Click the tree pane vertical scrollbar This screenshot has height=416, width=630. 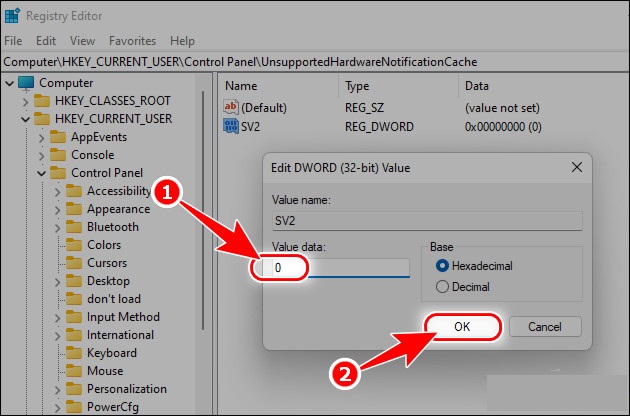point(203,209)
